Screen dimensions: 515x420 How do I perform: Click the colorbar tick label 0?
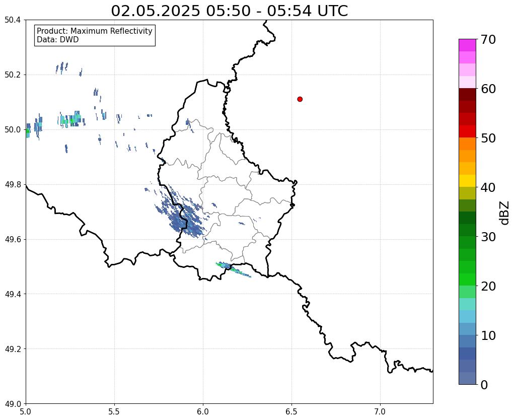click(x=484, y=385)
